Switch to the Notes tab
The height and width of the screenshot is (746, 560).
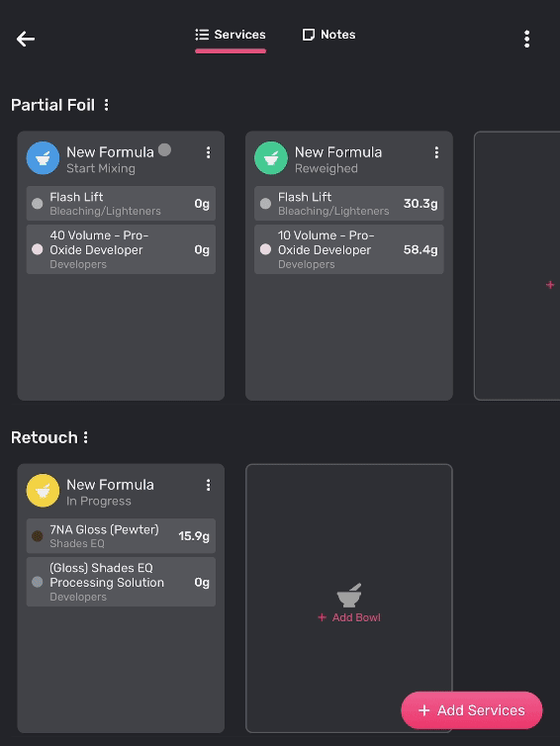[x=328, y=35]
